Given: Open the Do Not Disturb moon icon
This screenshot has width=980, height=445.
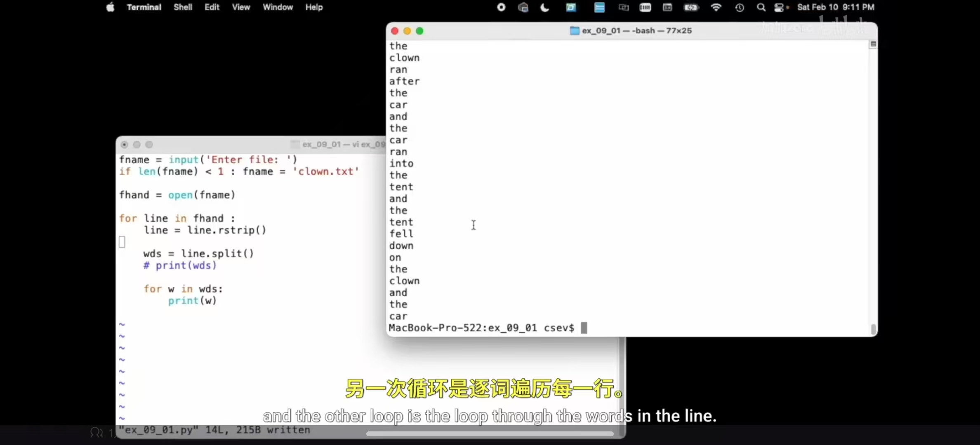Looking at the screenshot, I should tap(545, 7).
